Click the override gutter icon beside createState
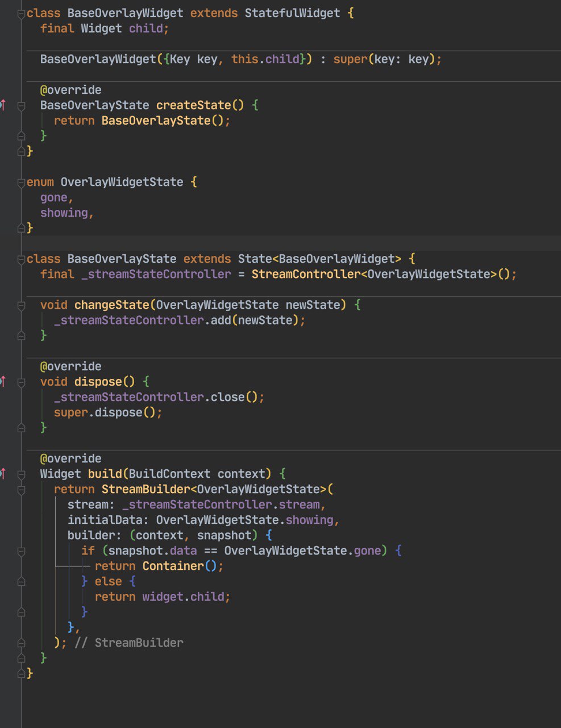This screenshot has width=561, height=728. (3, 105)
